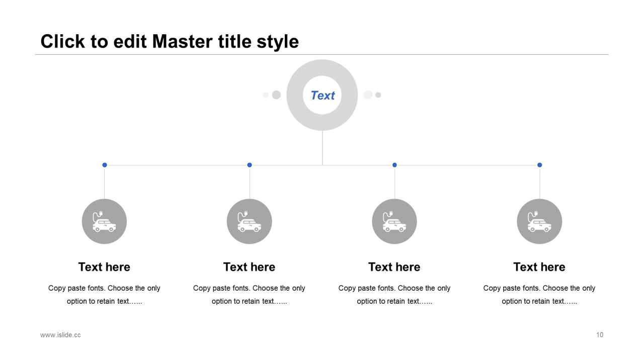Select the second electric car icon
This screenshot has width=644, height=362.
[250, 221]
